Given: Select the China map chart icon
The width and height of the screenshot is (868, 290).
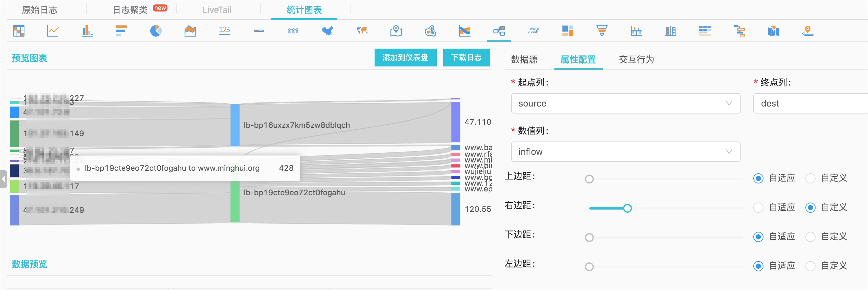Looking at the screenshot, I should click(x=327, y=31).
